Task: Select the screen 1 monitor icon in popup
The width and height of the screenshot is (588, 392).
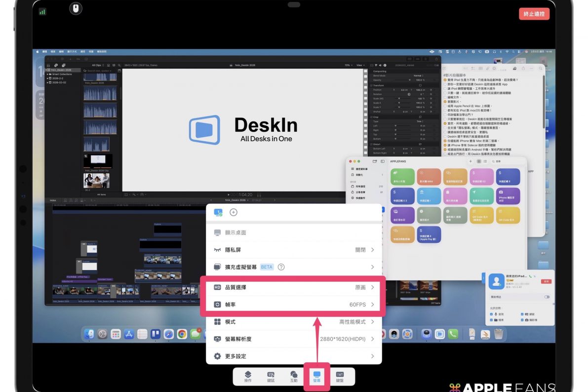Action: pyautogui.click(x=218, y=212)
